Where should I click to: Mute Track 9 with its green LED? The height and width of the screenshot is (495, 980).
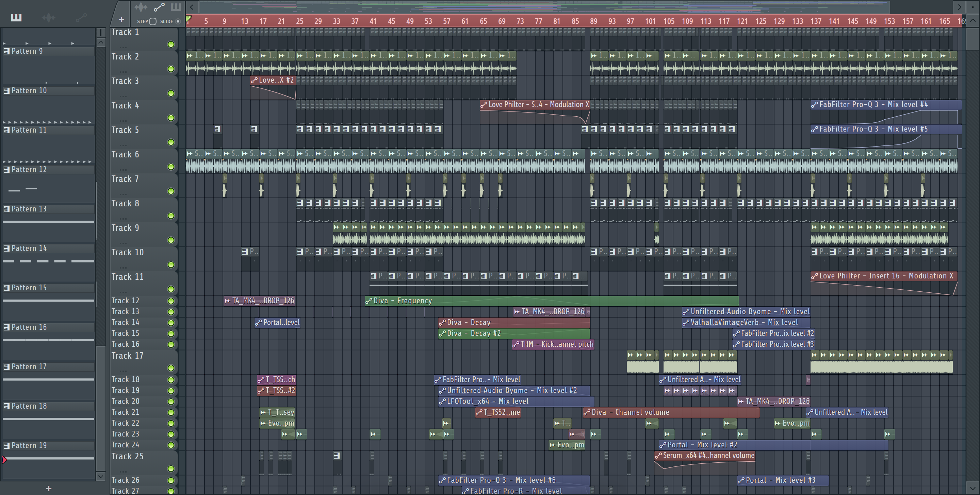click(x=171, y=240)
